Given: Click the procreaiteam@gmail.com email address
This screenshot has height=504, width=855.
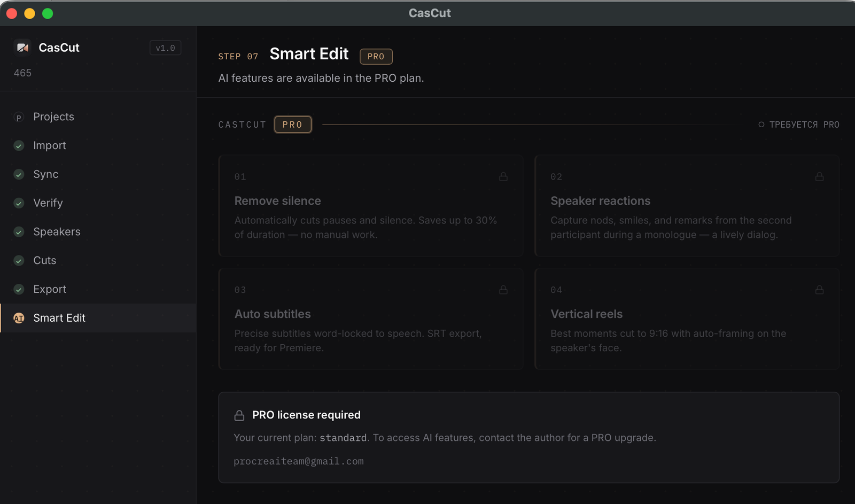Looking at the screenshot, I should click(299, 461).
